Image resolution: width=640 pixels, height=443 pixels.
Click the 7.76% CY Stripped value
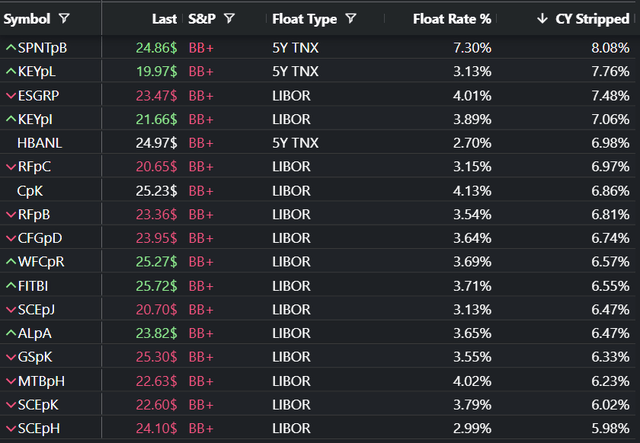point(610,71)
